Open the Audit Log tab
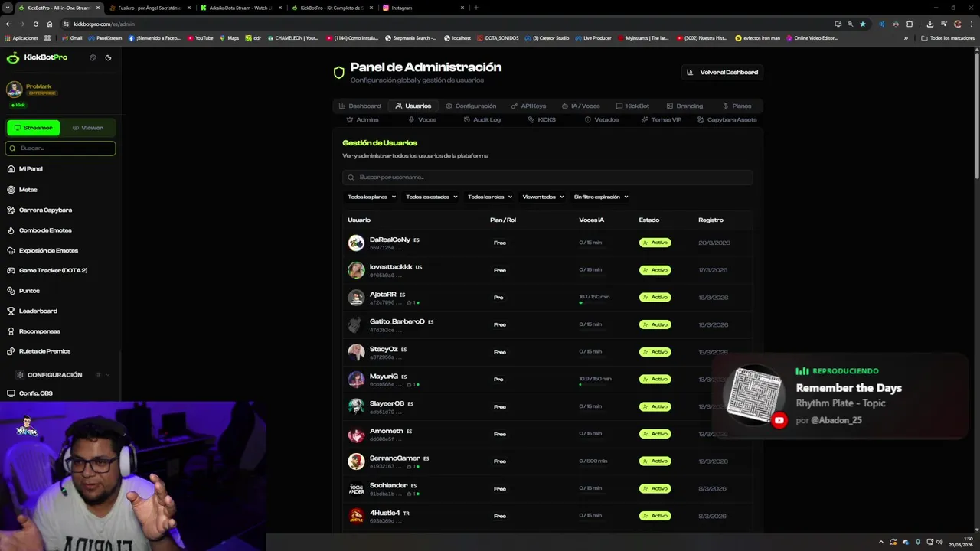Image resolution: width=980 pixels, height=551 pixels. (482, 119)
